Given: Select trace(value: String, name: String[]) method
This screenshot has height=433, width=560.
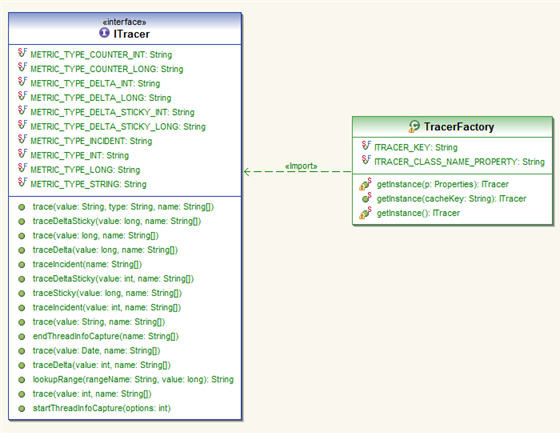Looking at the screenshot, I should tap(99, 322).
